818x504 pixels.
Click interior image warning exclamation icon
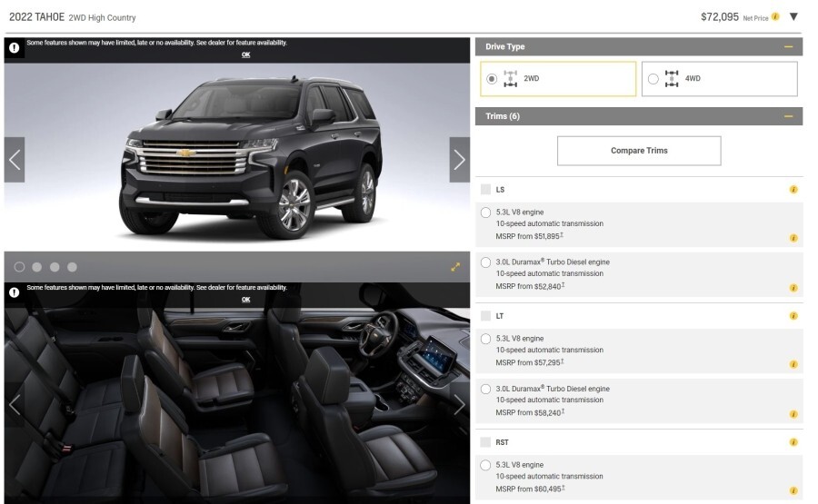click(x=14, y=292)
